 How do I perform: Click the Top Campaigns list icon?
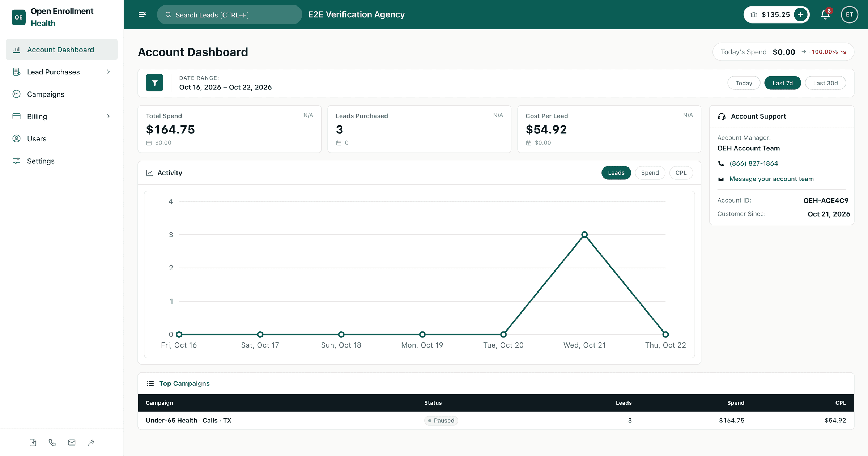(x=150, y=383)
